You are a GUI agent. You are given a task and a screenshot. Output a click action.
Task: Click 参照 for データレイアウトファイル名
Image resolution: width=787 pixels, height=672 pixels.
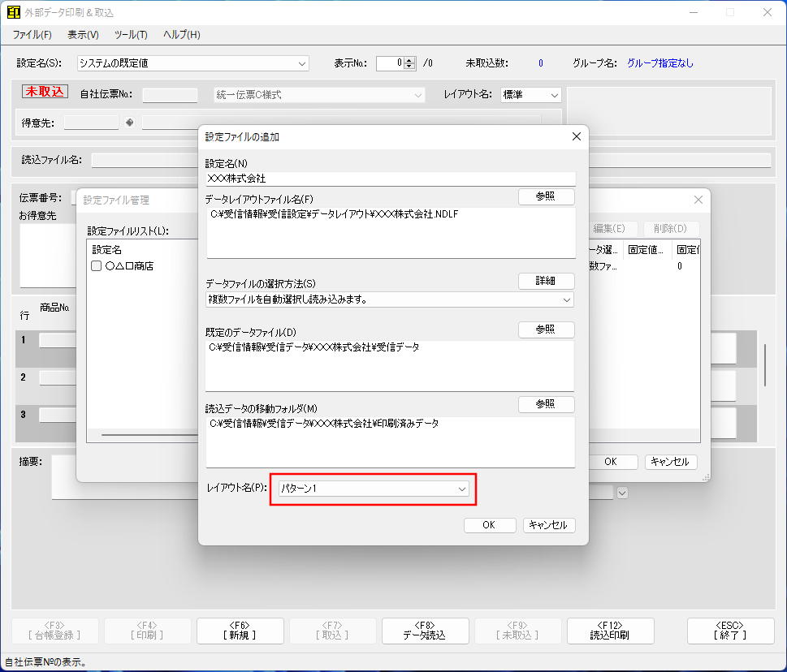coord(546,197)
